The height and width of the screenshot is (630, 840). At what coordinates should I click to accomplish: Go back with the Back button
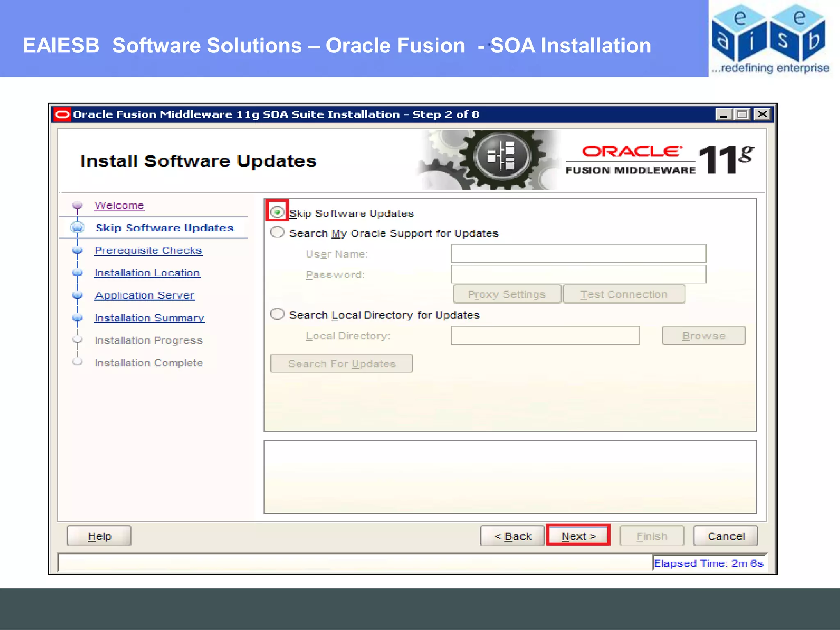(x=513, y=536)
